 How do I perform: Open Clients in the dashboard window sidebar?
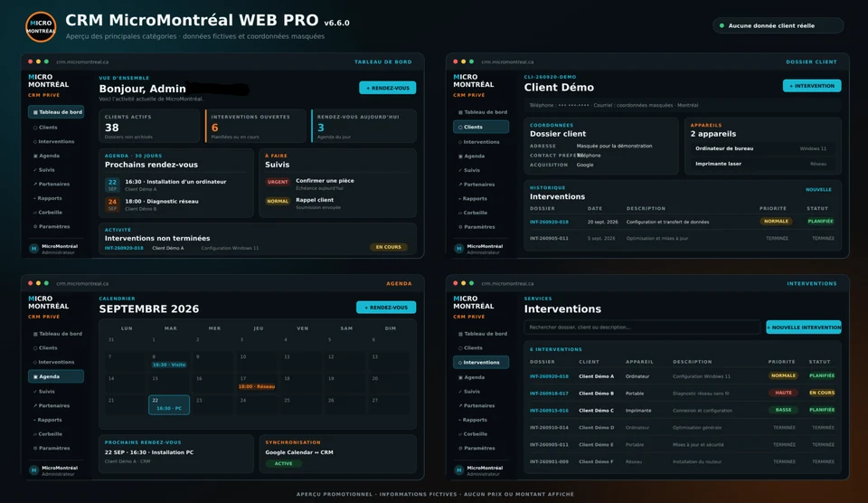click(x=48, y=128)
